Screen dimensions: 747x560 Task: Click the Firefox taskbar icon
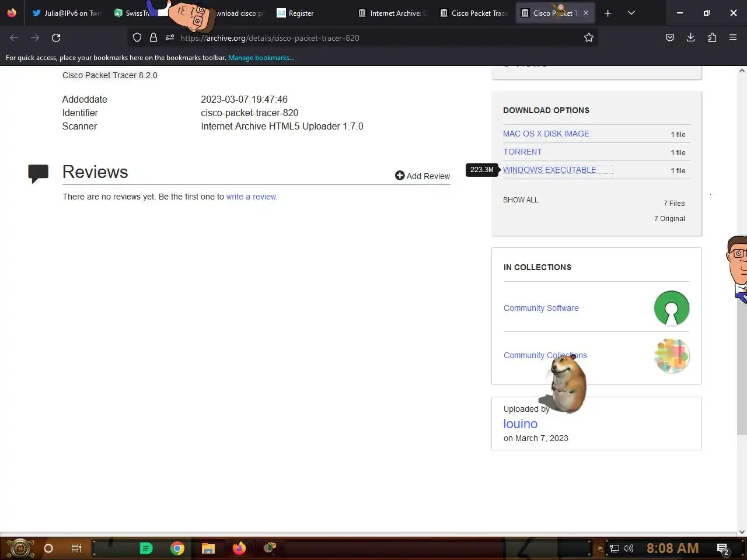pyautogui.click(x=239, y=548)
